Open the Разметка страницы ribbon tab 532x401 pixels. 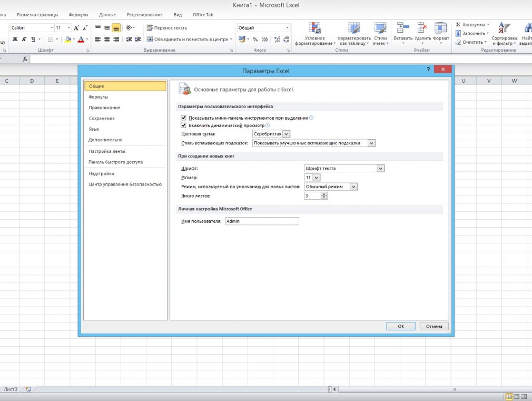37,15
